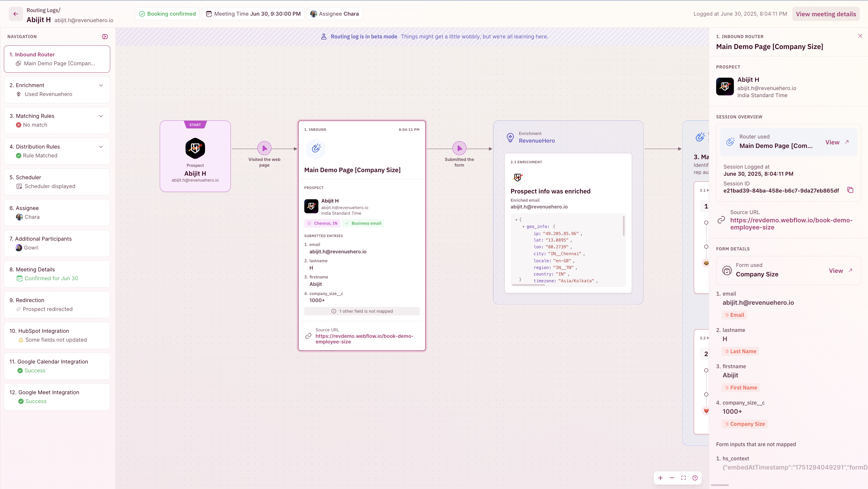Viewport: 868px width, 489px height.
Task: Click the Start Prospect card
Action: 195,156
